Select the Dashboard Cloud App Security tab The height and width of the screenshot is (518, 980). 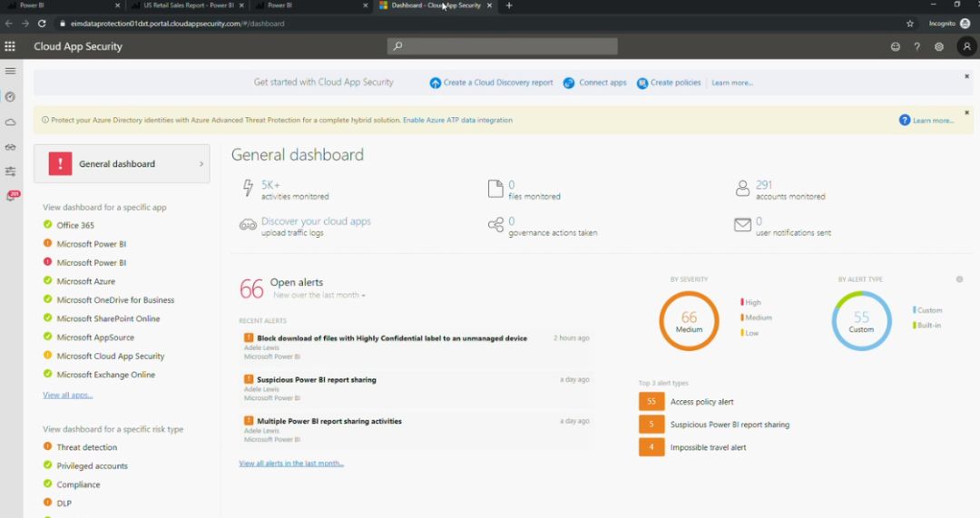436,5
